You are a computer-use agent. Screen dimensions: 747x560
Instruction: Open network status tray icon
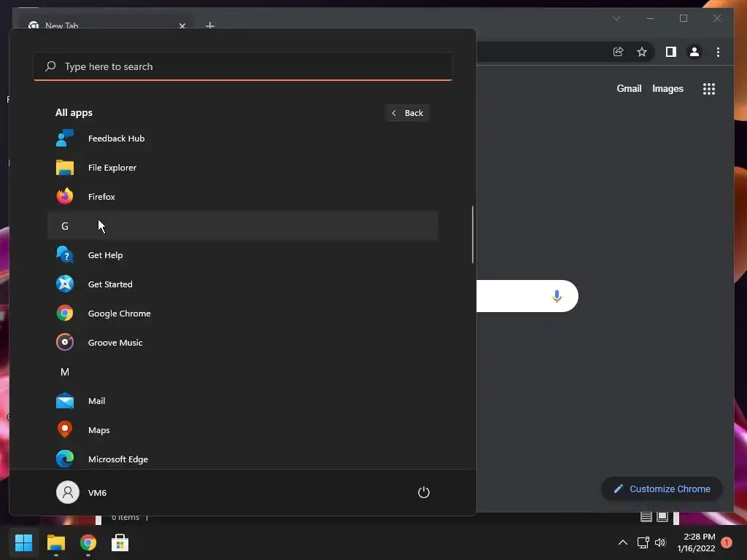(643, 542)
